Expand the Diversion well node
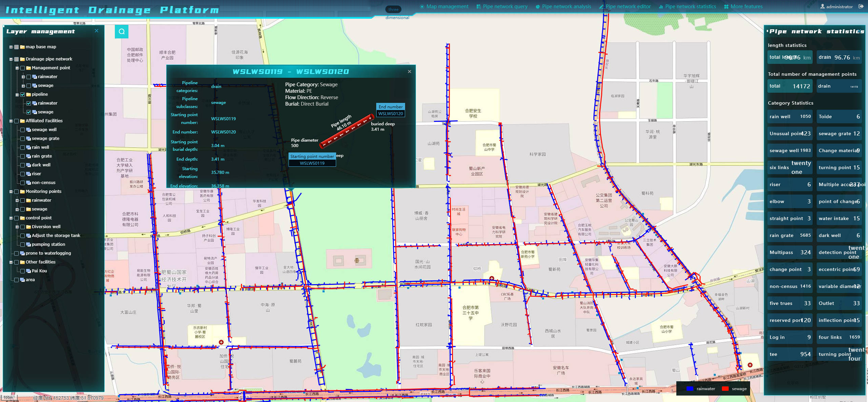868x402 pixels. click(17, 227)
